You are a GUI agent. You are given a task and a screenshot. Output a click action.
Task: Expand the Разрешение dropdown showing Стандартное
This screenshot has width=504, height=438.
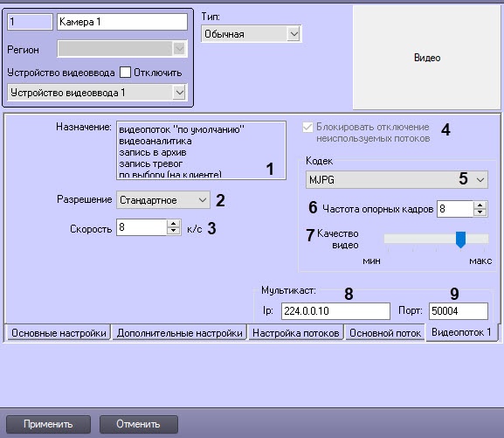click(x=163, y=200)
